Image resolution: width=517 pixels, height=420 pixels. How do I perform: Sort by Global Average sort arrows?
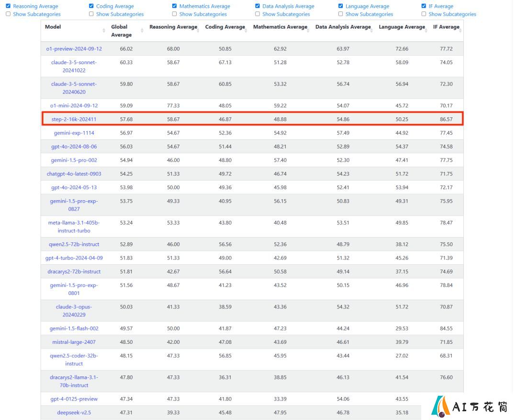pyautogui.click(x=142, y=30)
